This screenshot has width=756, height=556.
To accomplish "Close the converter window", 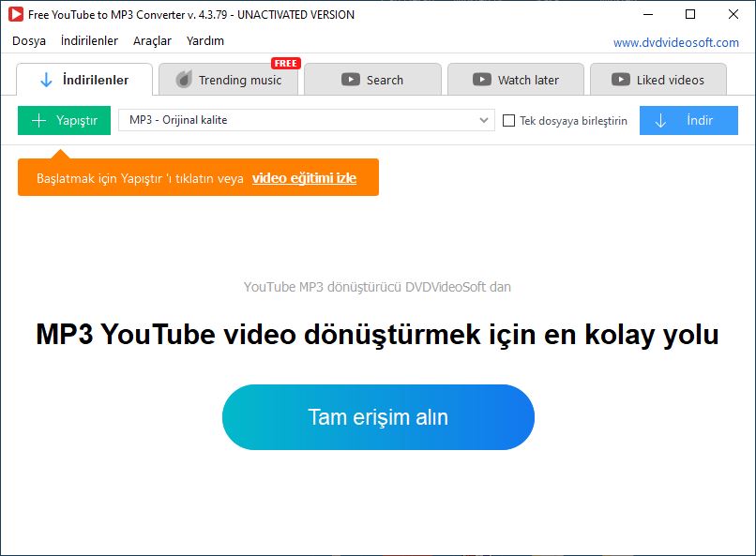I will pos(733,14).
